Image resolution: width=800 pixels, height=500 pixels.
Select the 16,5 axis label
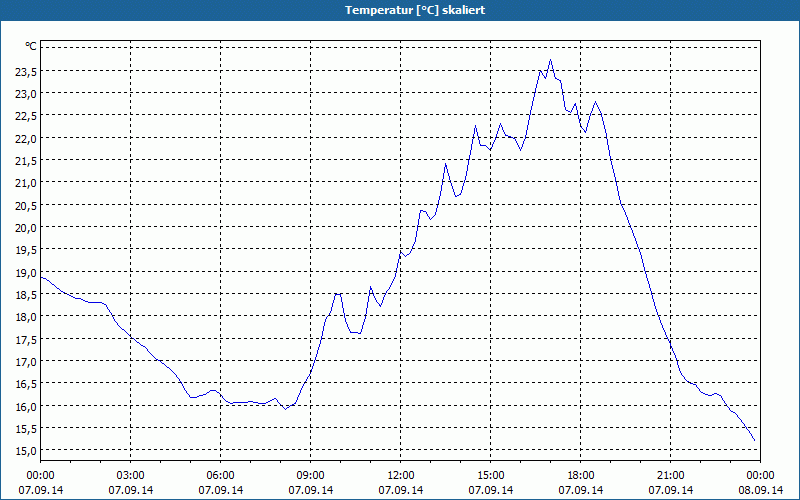[x=26, y=384]
